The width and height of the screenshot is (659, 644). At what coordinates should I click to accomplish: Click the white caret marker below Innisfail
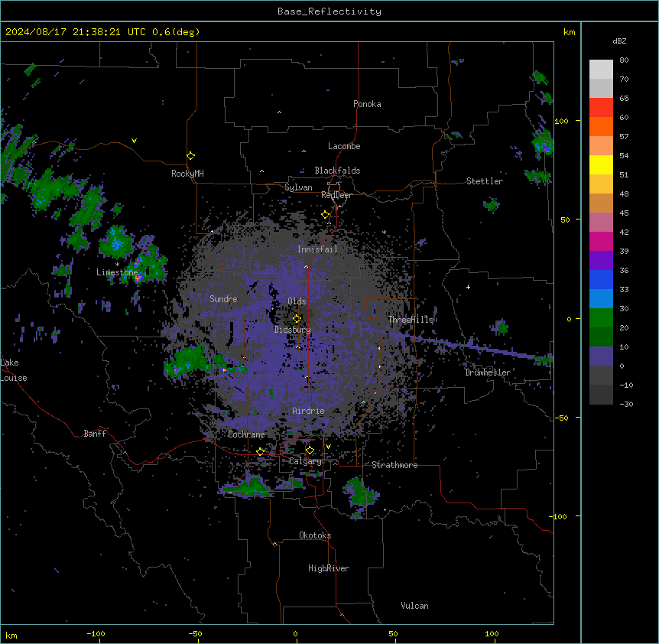306,266
